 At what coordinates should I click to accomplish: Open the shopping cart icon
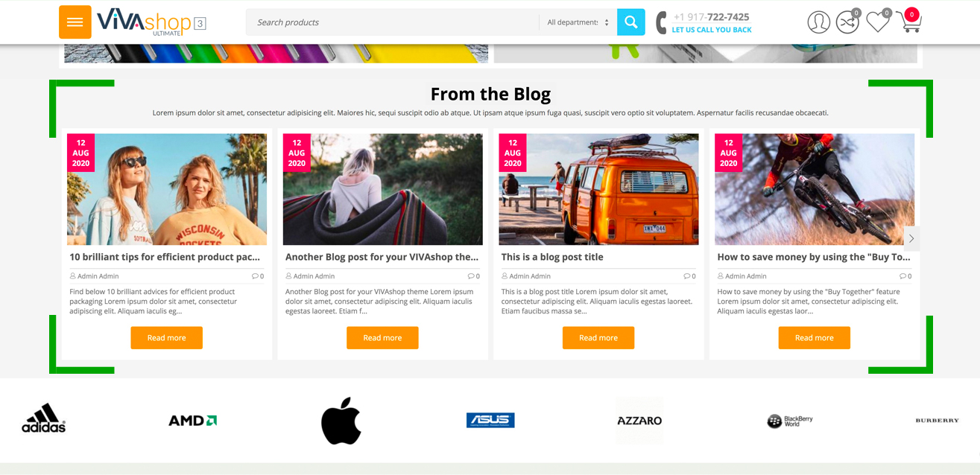point(909,22)
